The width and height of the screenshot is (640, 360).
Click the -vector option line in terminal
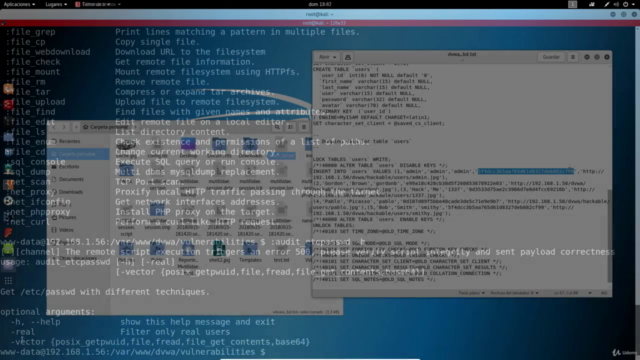pyautogui.click(x=160, y=342)
